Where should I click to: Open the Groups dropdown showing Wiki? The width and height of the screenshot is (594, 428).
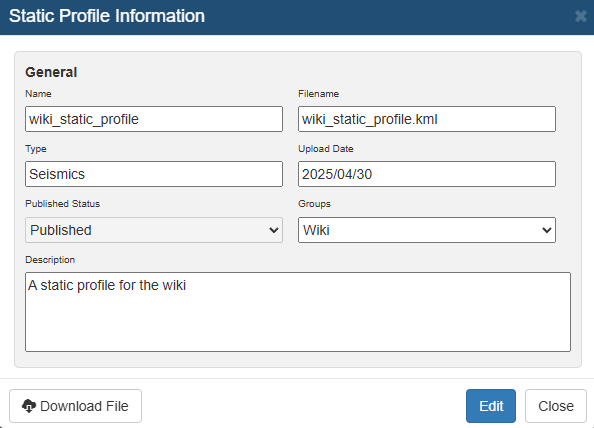(x=427, y=230)
